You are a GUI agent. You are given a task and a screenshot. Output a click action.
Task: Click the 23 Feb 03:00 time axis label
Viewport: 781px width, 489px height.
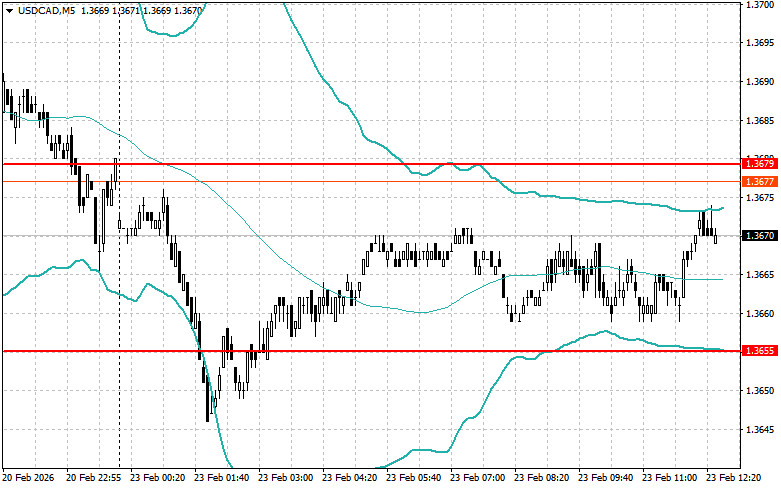285,478
